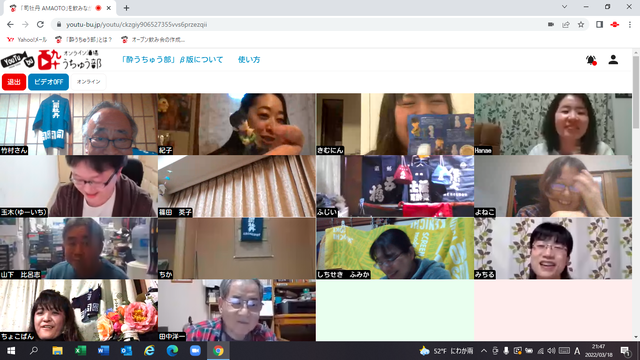The height and width of the screenshot is (360, 640).
Task: Open Chrome three-dot menu
Action: point(630,24)
